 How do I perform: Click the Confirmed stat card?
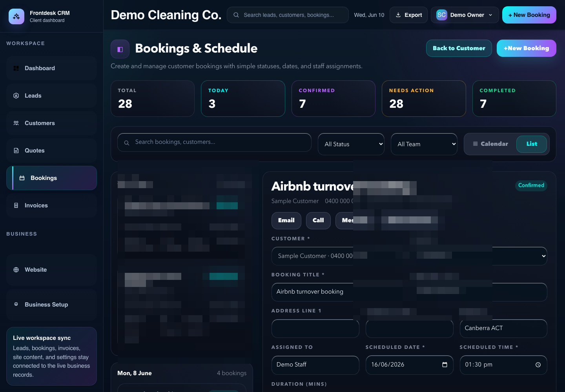coord(334,98)
